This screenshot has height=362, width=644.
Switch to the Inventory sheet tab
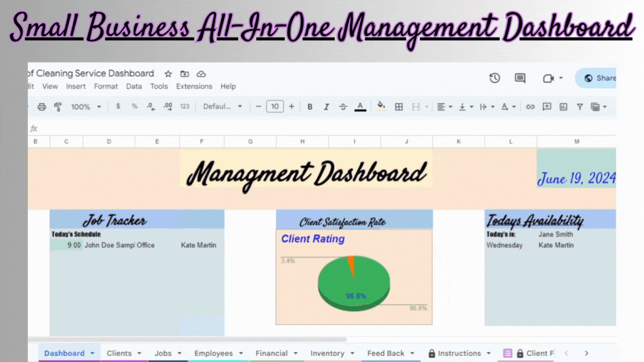click(x=332, y=353)
